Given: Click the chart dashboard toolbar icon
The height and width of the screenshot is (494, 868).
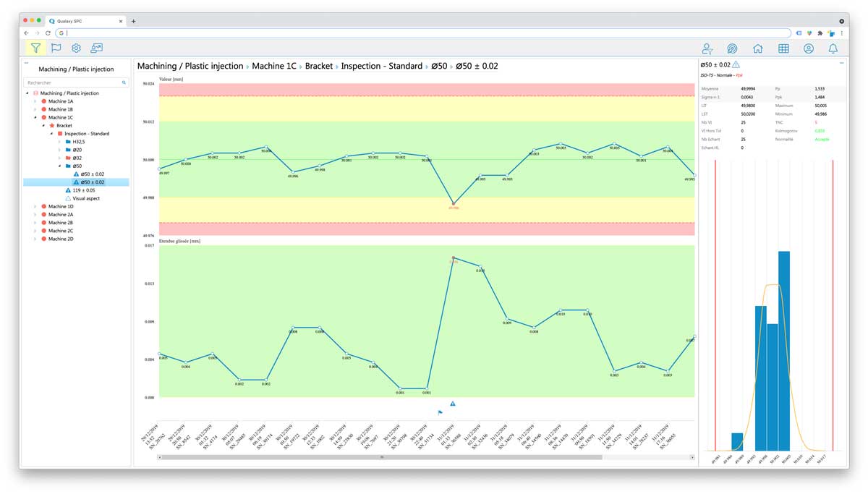Looking at the screenshot, I should (x=96, y=48).
